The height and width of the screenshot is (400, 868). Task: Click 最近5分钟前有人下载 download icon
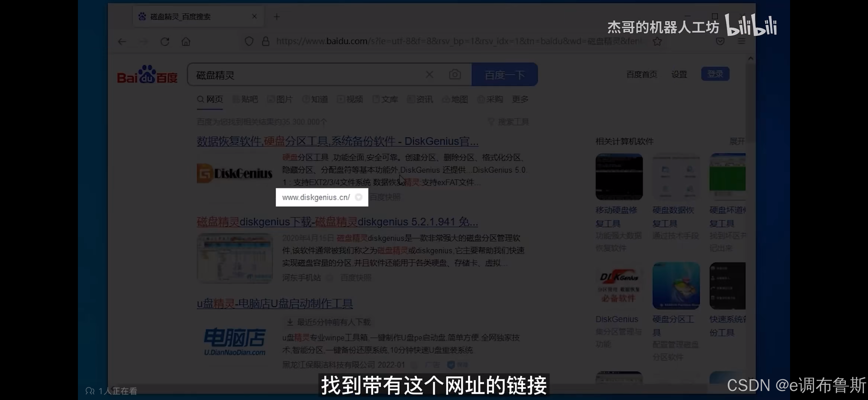click(290, 322)
